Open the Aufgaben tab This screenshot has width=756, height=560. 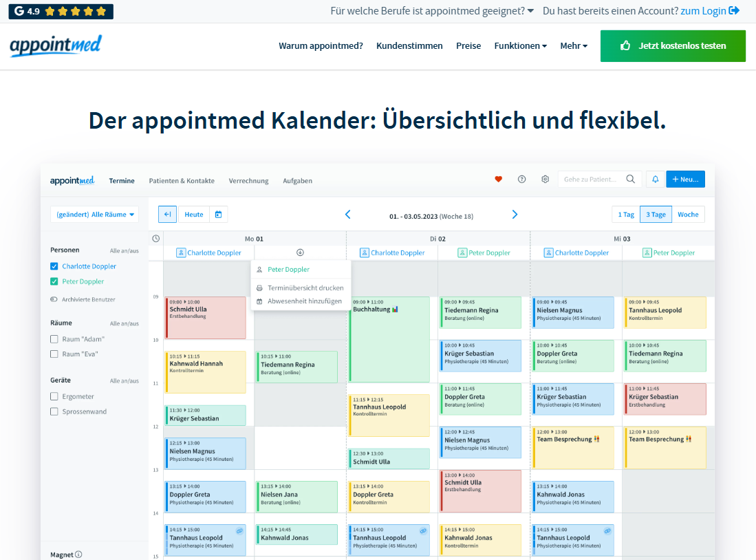pyautogui.click(x=297, y=181)
